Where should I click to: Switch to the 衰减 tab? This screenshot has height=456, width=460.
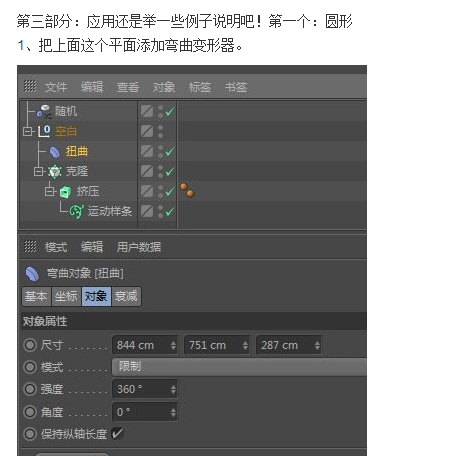pyautogui.click(x=126, y=296)
